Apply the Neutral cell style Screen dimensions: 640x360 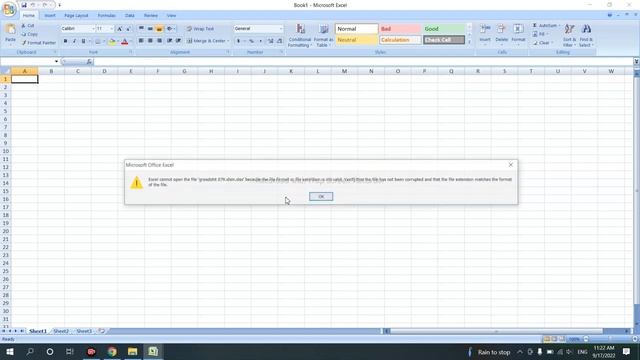(x=356, y=40)
